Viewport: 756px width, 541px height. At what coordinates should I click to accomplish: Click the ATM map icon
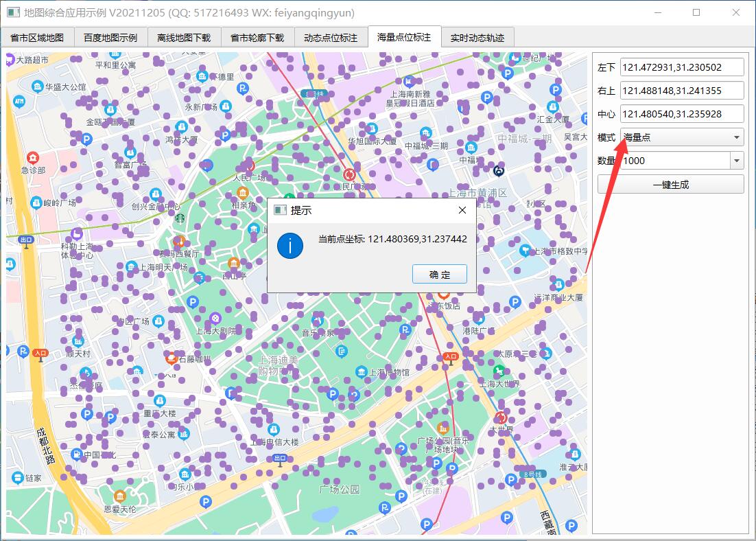click(x=19, y=102)
